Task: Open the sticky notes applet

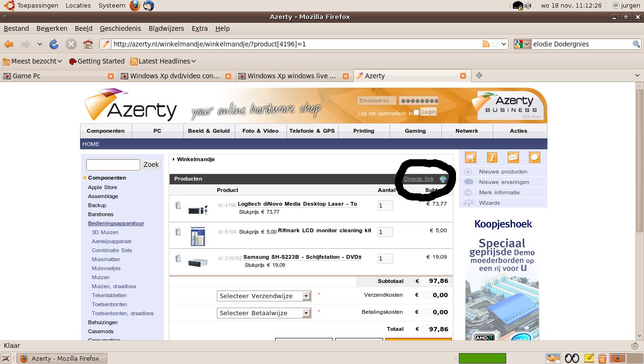Action: tap(589, 358)
